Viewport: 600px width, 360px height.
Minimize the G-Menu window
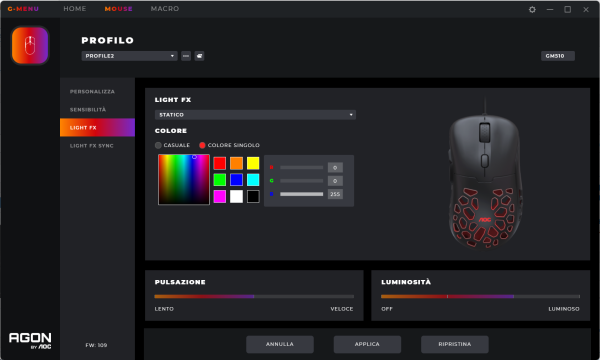coord(550,10)
